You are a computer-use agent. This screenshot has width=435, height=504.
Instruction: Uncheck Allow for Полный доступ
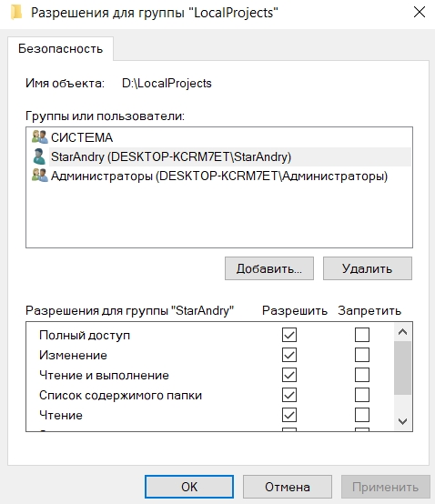(x=289, y=335)
